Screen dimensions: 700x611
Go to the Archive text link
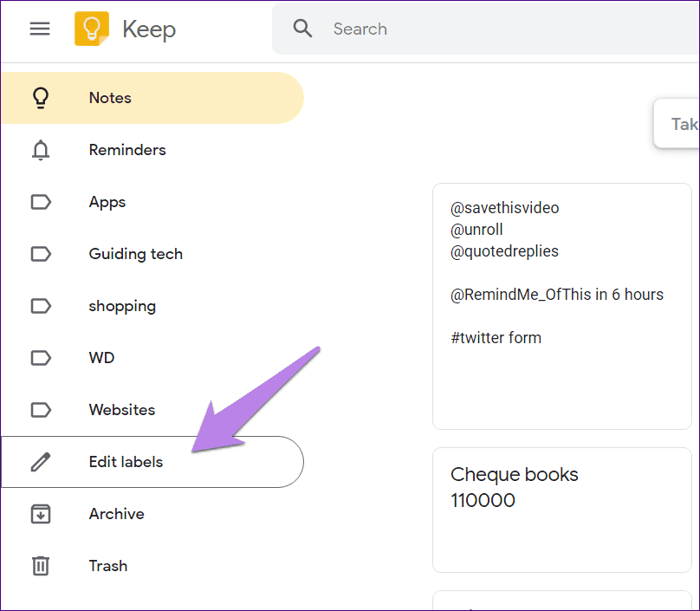116,514
